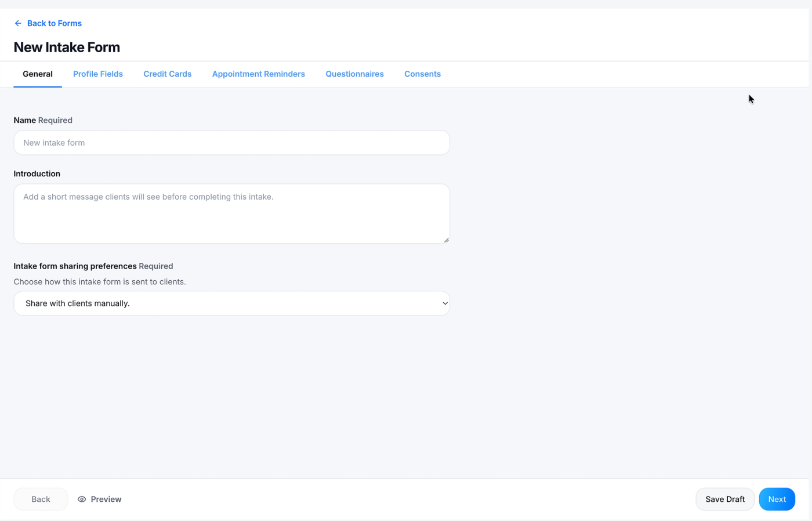Viewport: 812px width, 521px height.
Task: Click the disabled Back button
Action: (x=41, y=499)
